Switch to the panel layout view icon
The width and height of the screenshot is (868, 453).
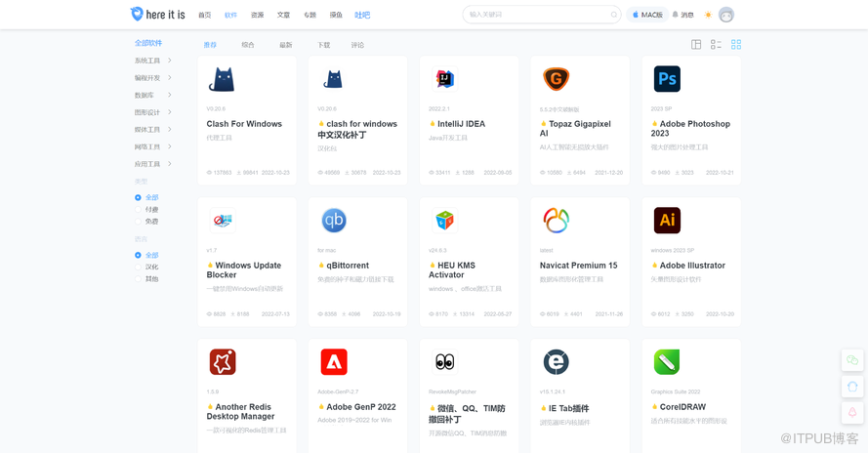696,44
